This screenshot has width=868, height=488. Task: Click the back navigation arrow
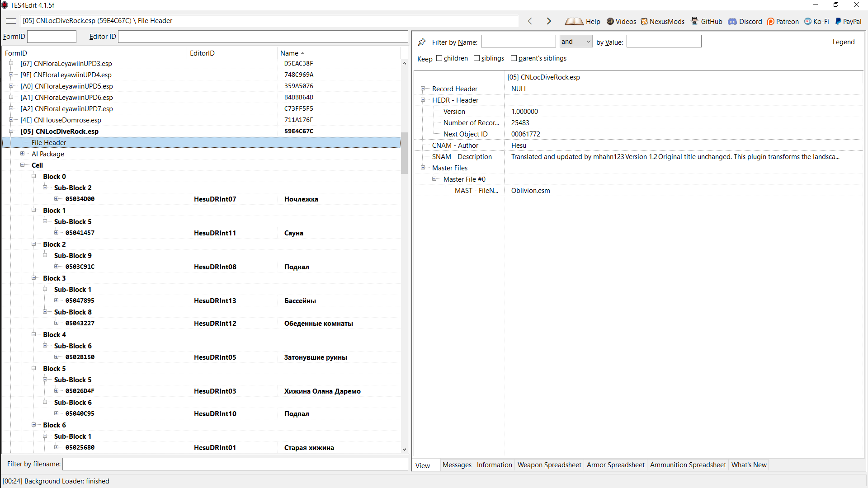[x=530, y=21]
